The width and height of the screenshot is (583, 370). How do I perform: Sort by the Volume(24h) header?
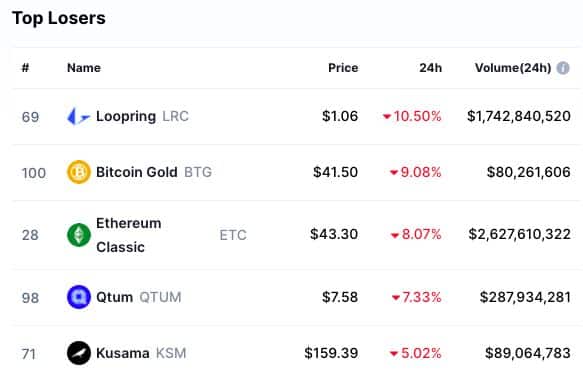point(513,68)
